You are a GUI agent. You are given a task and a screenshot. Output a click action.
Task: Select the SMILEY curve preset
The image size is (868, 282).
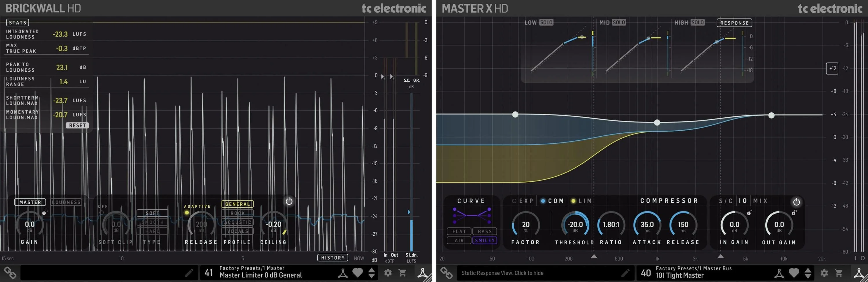click(x=485, y=240)
